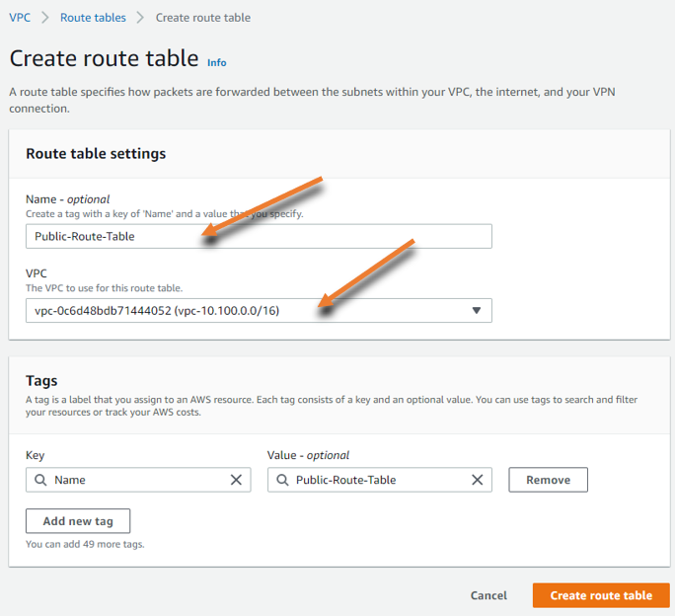This screenshot has width=675, height=616.
Task: Clear the Name key field with X
Action: tap(236, 480)
